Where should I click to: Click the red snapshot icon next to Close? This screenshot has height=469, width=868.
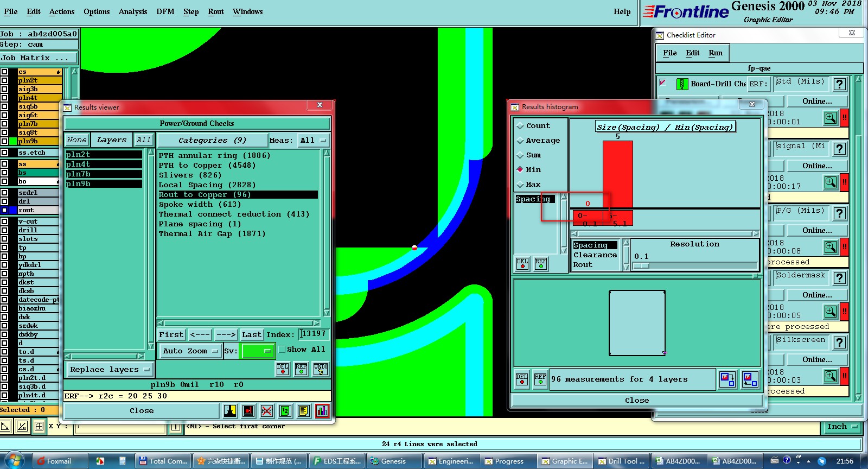(x=248, y=411)
